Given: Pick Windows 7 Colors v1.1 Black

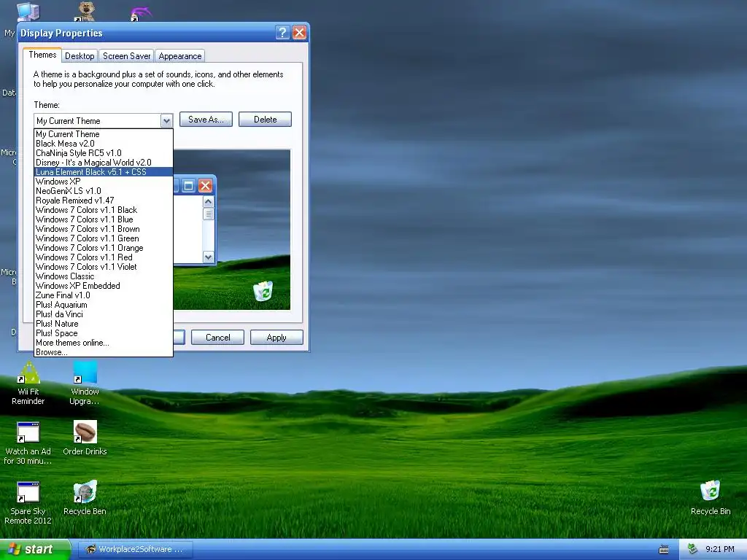Looking at the screenshot, I should tap(104, 210).
